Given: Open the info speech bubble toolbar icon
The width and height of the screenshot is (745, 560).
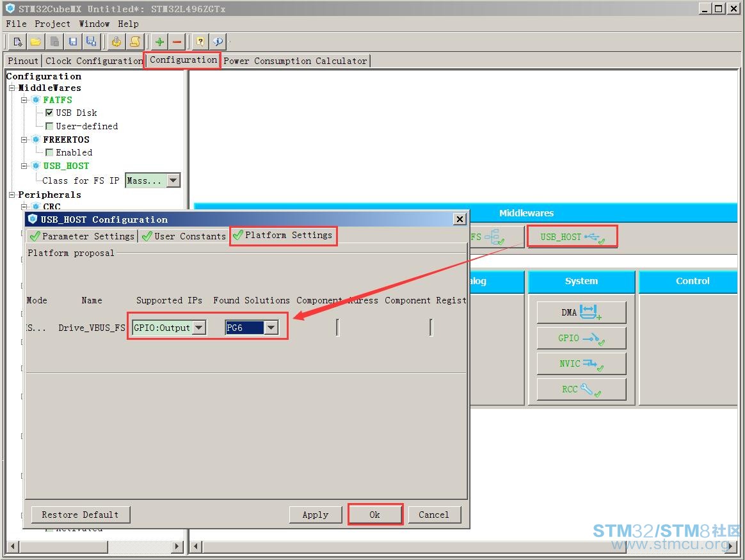Looking at the screenshot, I should [x=218, y=42].
